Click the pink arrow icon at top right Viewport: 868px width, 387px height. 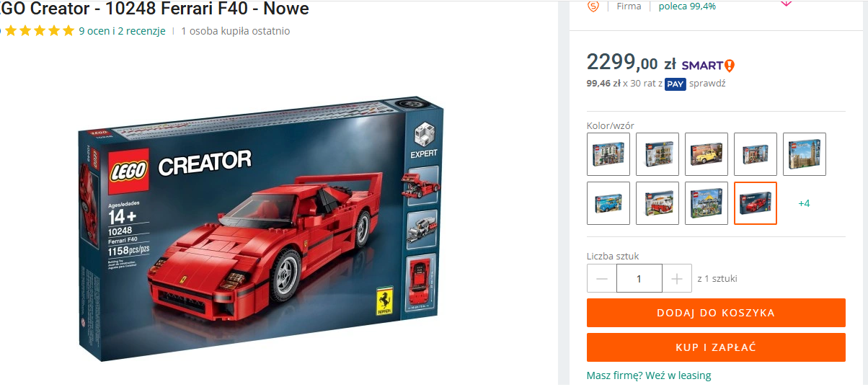pyautogui.click(x=786, y=4)
